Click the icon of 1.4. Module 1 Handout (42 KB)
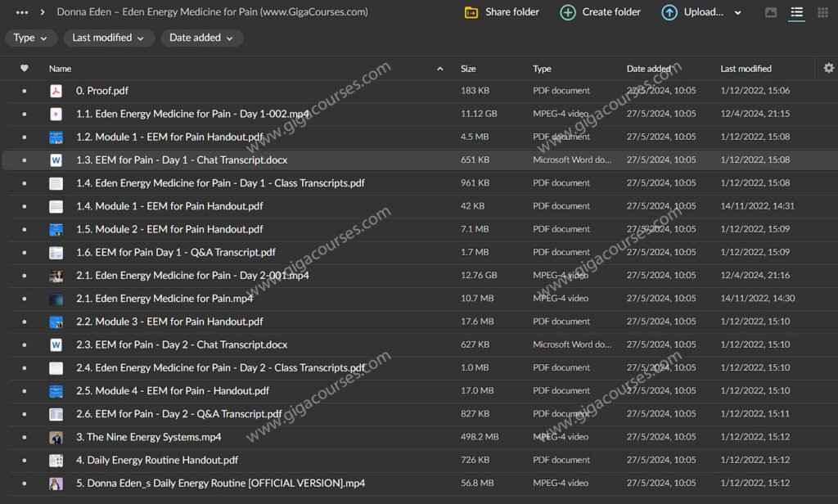 (x=56, y=206)
